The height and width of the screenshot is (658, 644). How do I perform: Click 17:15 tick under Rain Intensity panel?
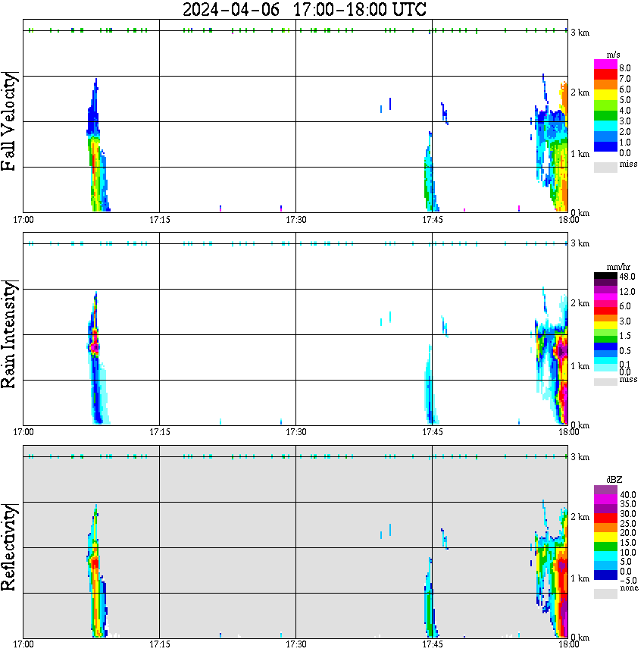[x=160, y=432]
